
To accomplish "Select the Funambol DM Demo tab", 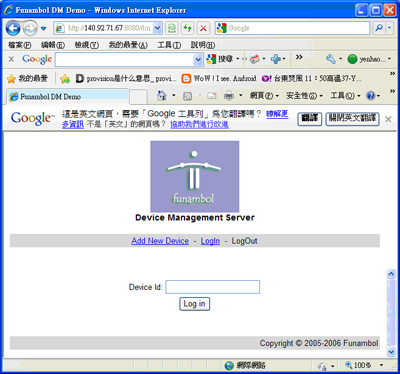I will pos(68,97).
